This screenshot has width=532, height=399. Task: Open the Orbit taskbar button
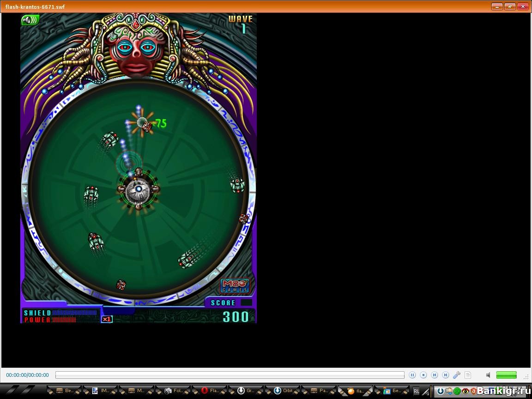click(x=283, y=391)
